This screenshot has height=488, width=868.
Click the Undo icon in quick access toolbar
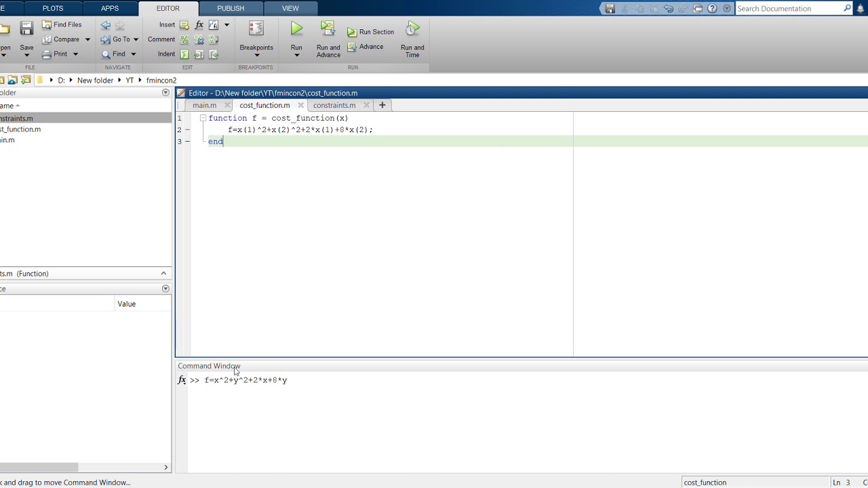pyautogui.click(x=669, y=9)
